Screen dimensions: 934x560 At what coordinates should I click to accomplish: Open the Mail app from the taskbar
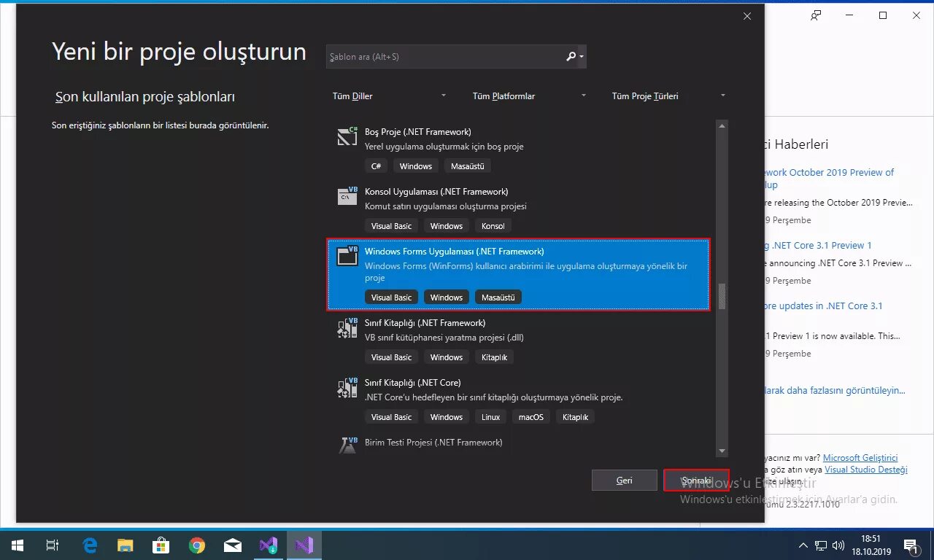233,545
